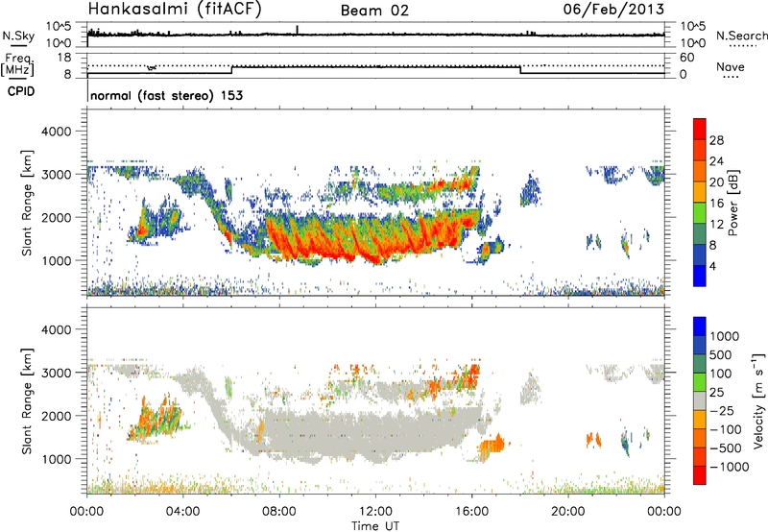Click the 'Slant Range [km]' label of the power panel
Screen dimensions: 768x532
[x=27, y=203]
